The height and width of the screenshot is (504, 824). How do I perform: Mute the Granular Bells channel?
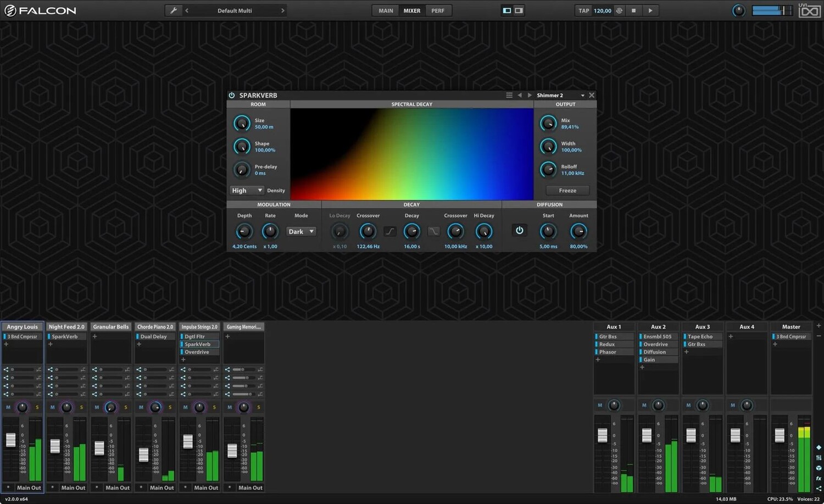97,407
